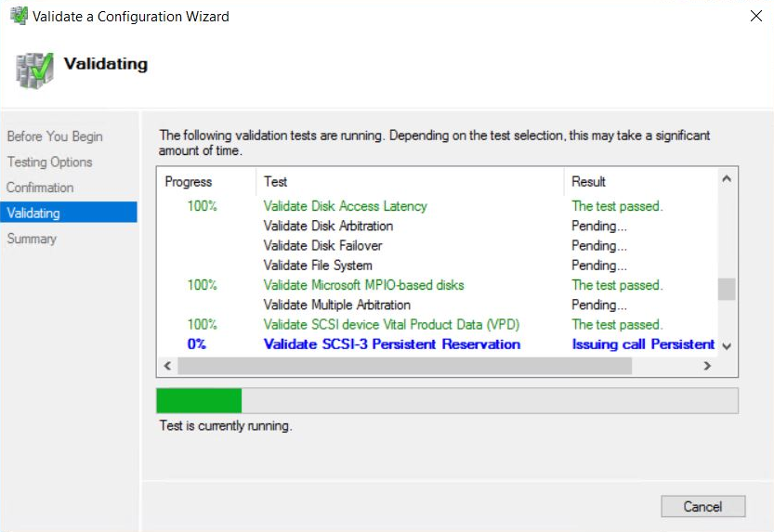Click the wizard title bar icon
This screenshot has height=532, width=774.
click(x=20, y=16)
